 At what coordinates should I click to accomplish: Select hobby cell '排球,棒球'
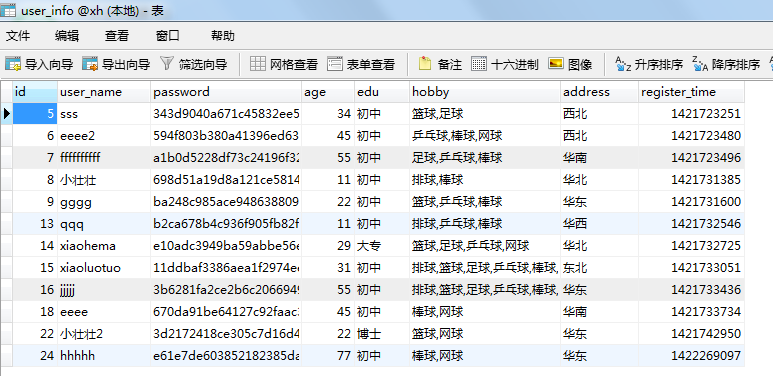click(x=485, y=180)
